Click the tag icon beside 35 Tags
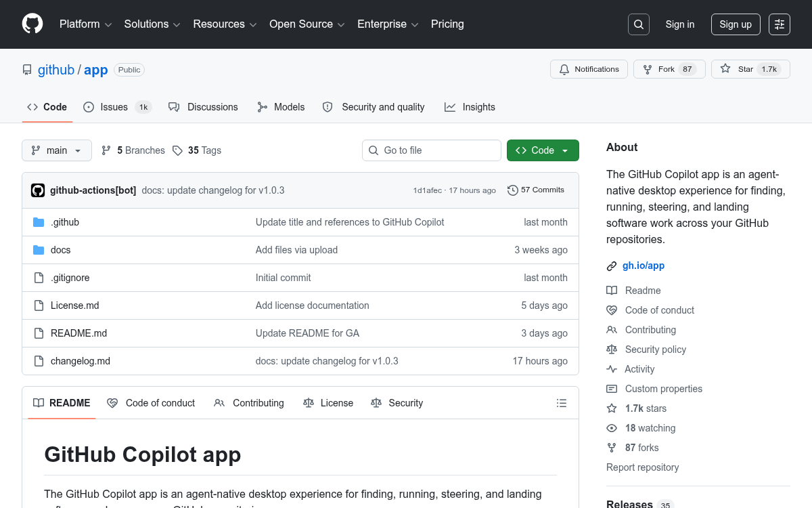The image size is (812, 508). click(x=177, y=150)
